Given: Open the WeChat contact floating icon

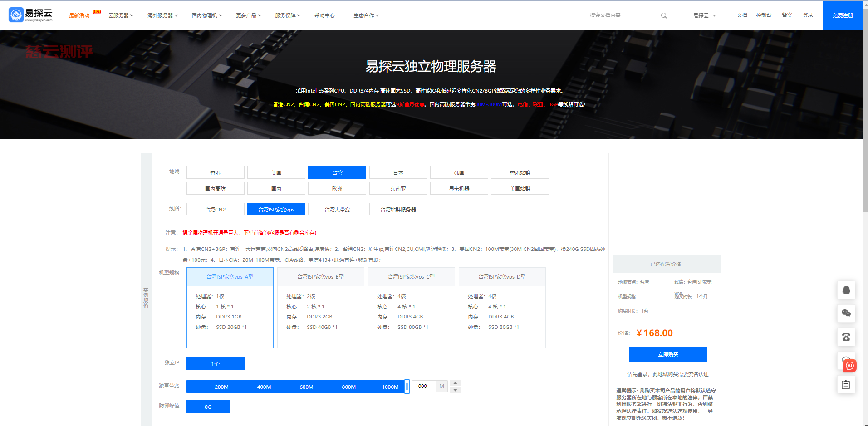Looking at the screenshot, I should [846, 313].
